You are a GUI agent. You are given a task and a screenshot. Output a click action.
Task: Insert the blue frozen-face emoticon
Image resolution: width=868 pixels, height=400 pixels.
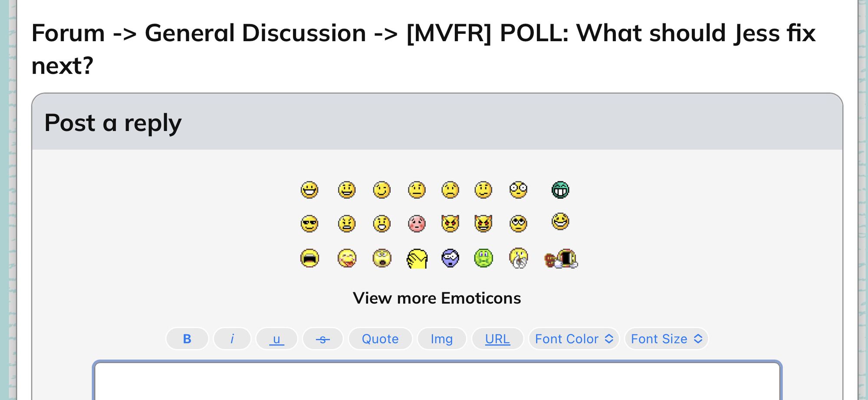pos(450,259)
